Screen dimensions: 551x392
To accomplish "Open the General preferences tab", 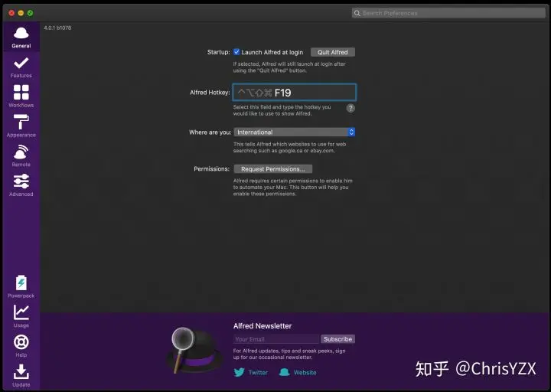I will pos(21,38).
